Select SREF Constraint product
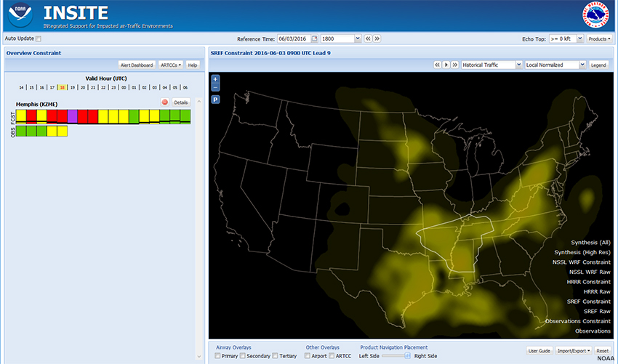 [589, 302]
